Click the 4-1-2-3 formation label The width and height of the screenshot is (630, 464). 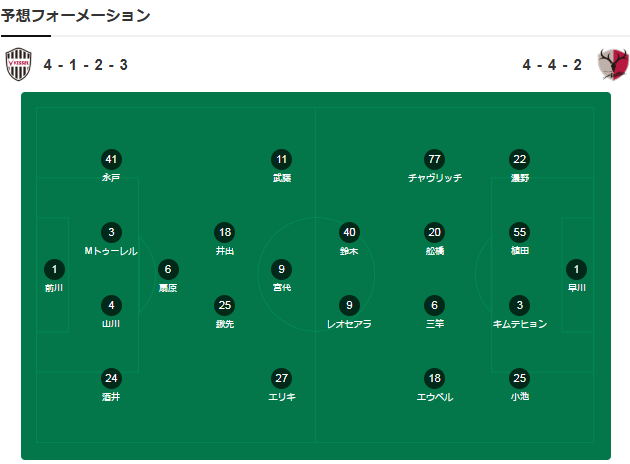point(85,65)
